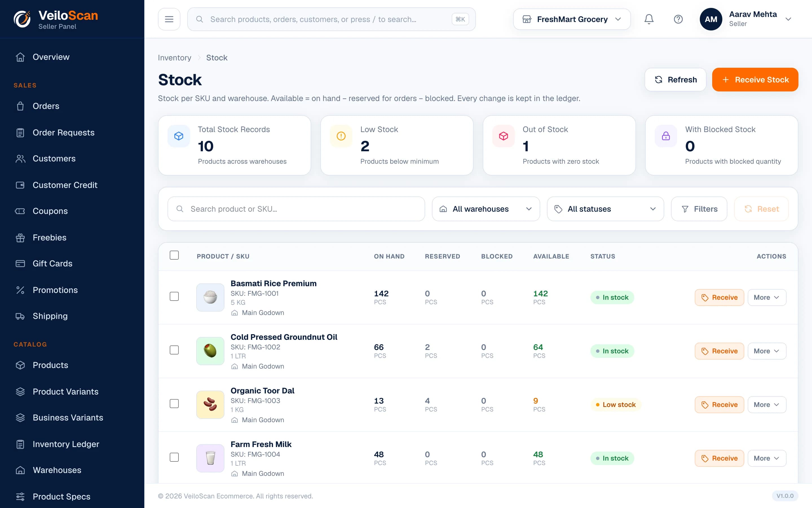Click the Customer Credit wallet icon
This screenshot has width=812, height=508.
21,185
